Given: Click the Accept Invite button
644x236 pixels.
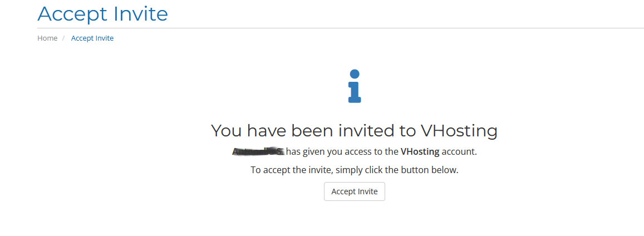Looking at the screenshot, I should click(355, 191).
